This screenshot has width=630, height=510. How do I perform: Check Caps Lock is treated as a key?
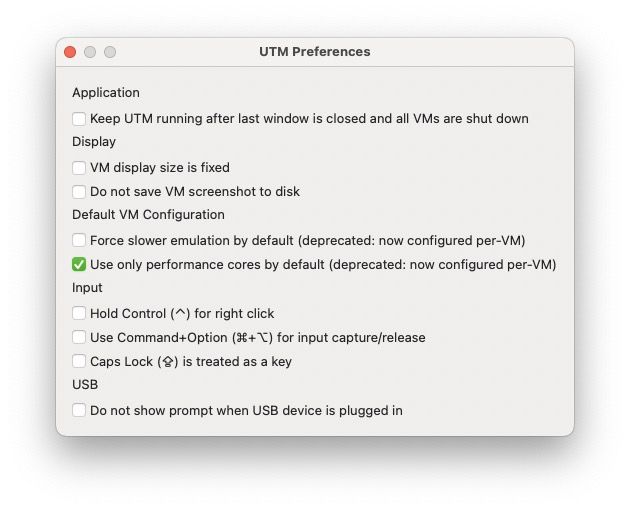pos(79,361)
